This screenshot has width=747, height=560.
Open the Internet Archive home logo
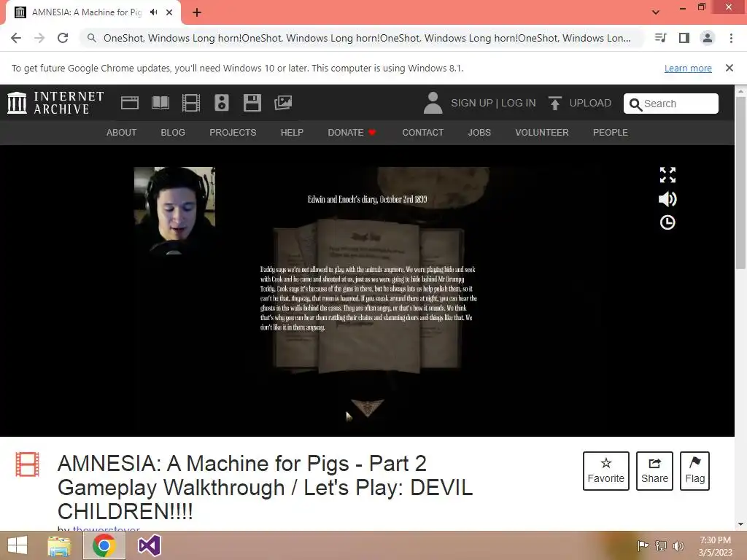55,103
